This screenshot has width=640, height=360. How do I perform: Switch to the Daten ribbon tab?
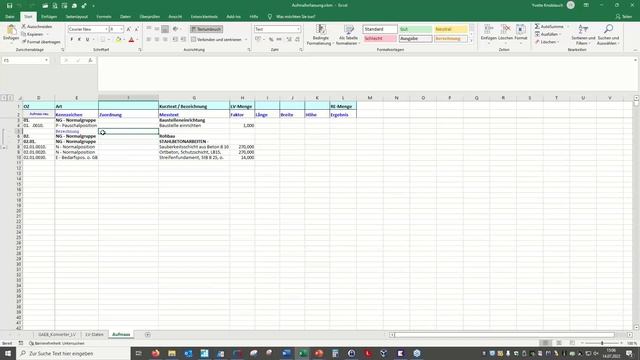click(125, 17)
